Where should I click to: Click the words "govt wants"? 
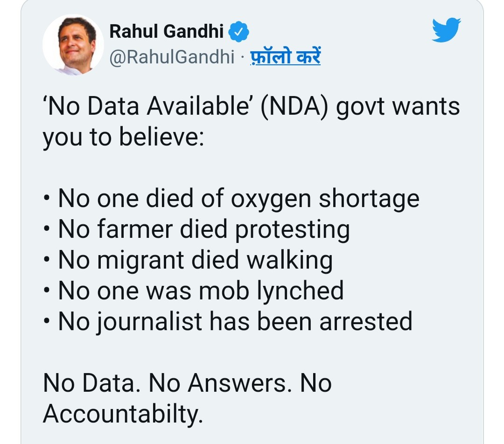tap(398, 107)
